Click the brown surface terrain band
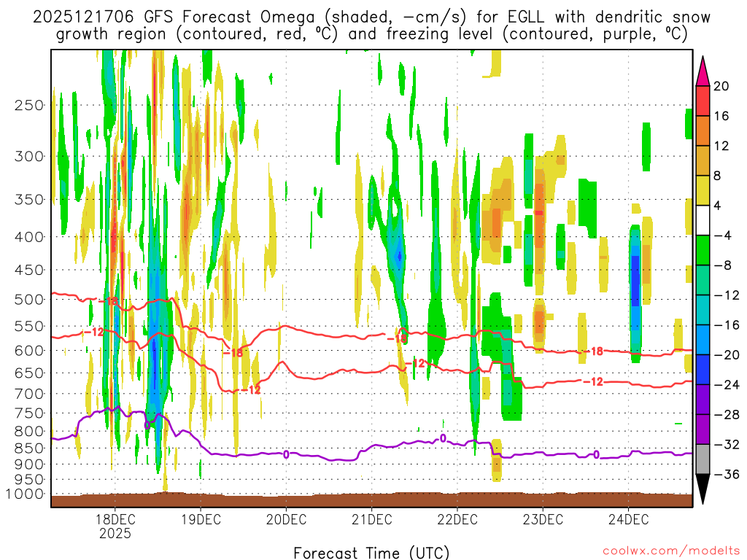The height and width of the screenshot is (560, 747). point(371,501)
